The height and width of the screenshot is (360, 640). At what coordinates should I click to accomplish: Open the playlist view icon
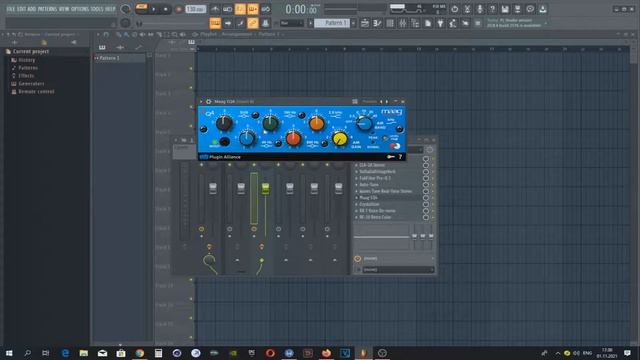coord(365,23)
